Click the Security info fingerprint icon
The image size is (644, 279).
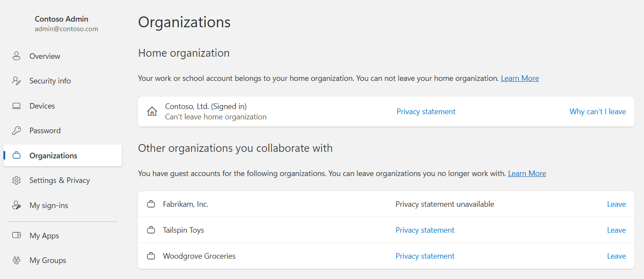tap(16, 80)
